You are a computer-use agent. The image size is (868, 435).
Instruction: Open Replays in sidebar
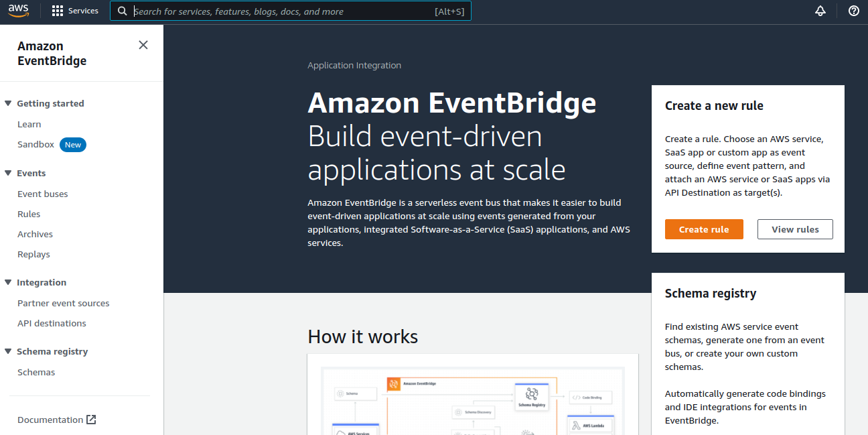point(33,254)
